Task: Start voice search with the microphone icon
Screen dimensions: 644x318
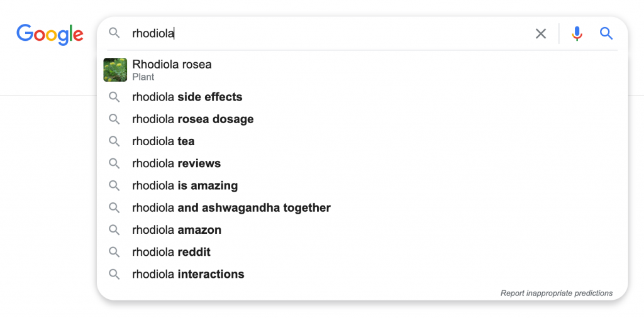Action: [577, 34]
